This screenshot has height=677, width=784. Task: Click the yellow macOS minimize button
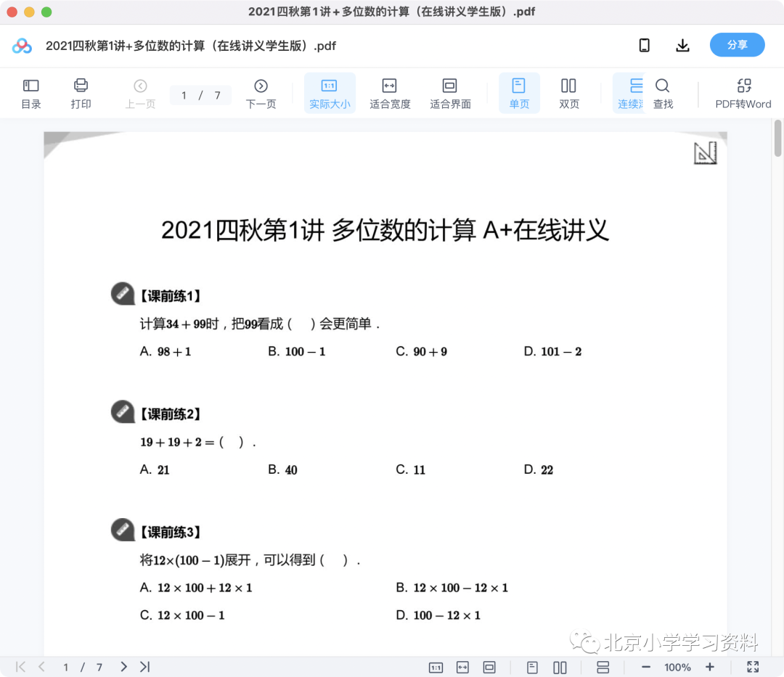[30, 12]
